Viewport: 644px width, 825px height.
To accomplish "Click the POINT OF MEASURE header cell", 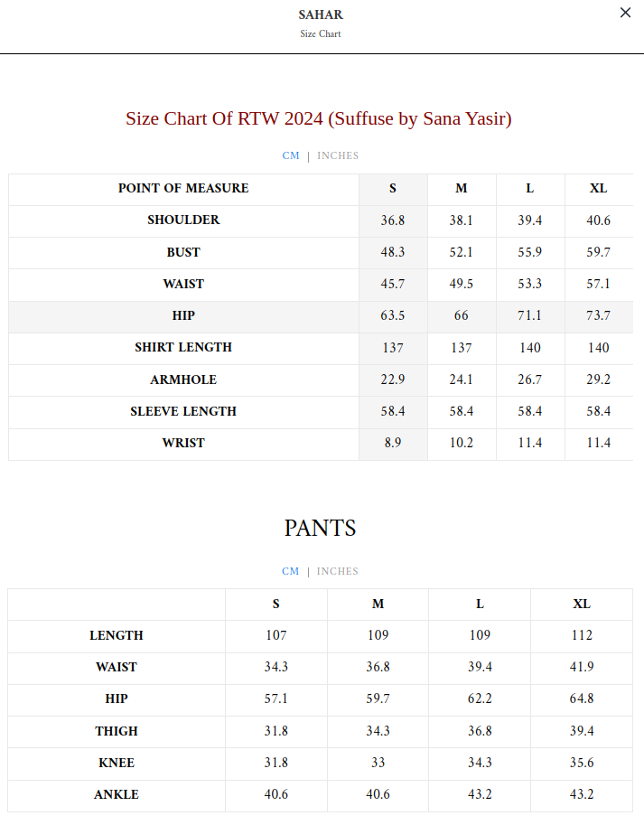I will (183, 189).
